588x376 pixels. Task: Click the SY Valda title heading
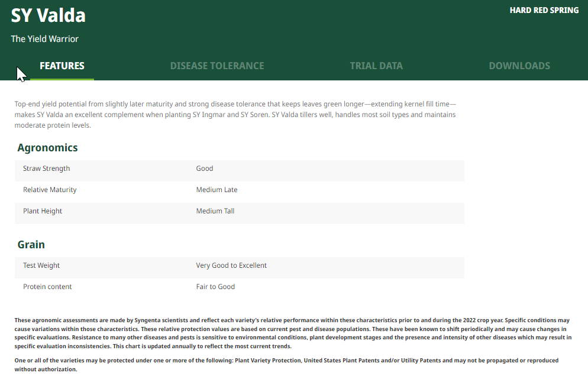click(x=49, y=16)
